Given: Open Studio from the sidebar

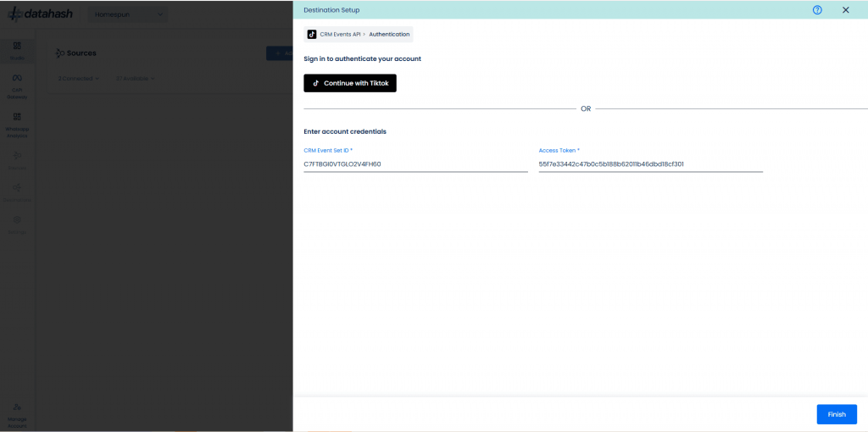Looking at the screenshot, I should [x=17, y=50].
